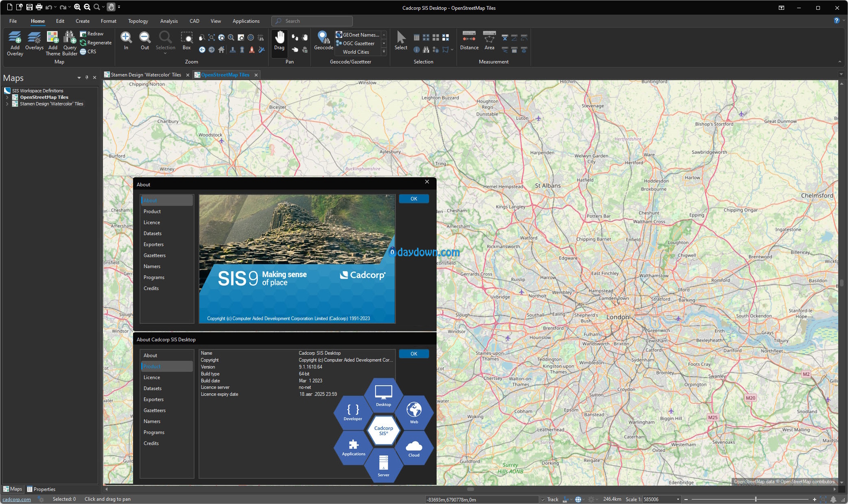Click the home view house icon
This screenshot has width=848, height=504.
point(221,50)
